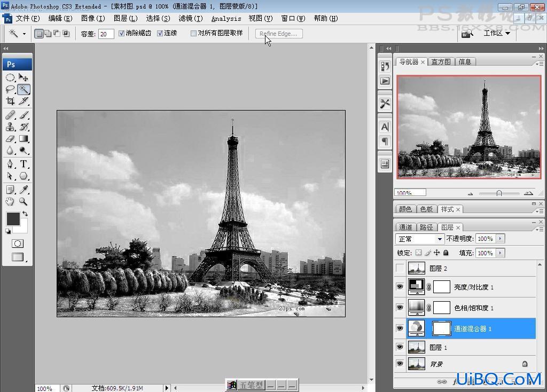Viewport: 547px width, 392px height.
Task: Open Adobe Bridge icon
Action: pos(467,34)
